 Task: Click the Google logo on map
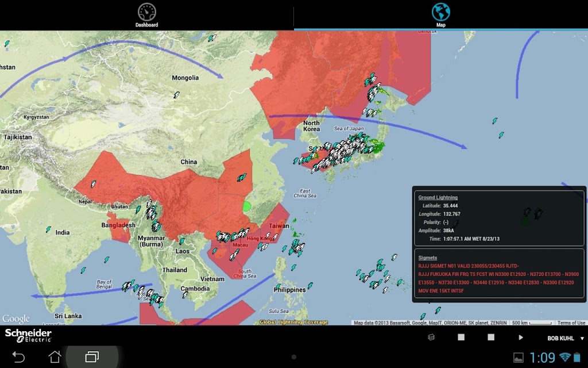tap(16, 319)
